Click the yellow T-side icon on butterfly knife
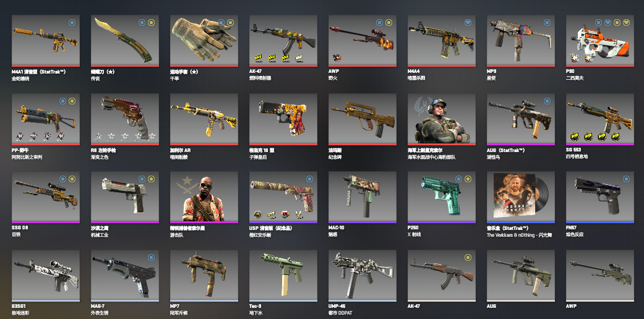 151,23
